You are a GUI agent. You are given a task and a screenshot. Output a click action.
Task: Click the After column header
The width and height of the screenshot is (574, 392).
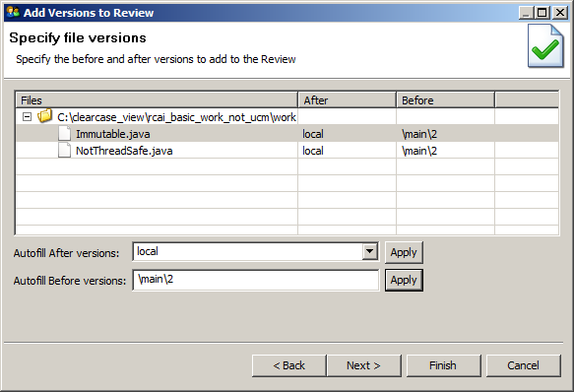[347, 100]
